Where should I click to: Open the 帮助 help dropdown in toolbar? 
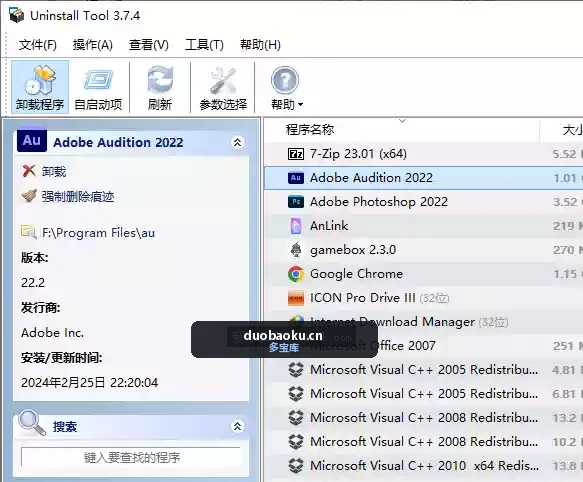click(286, 87)
